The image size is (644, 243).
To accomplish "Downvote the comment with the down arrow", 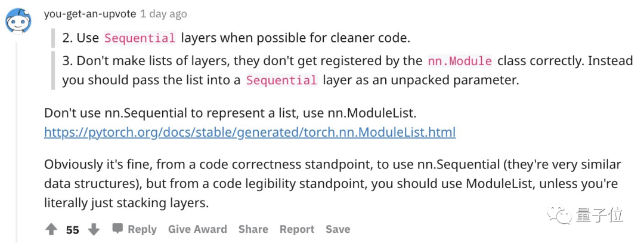I will point(94,229).
